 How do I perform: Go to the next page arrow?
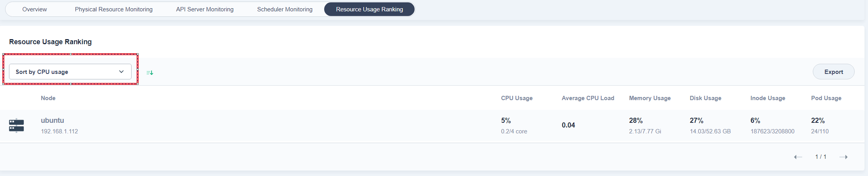coord(843,157)
